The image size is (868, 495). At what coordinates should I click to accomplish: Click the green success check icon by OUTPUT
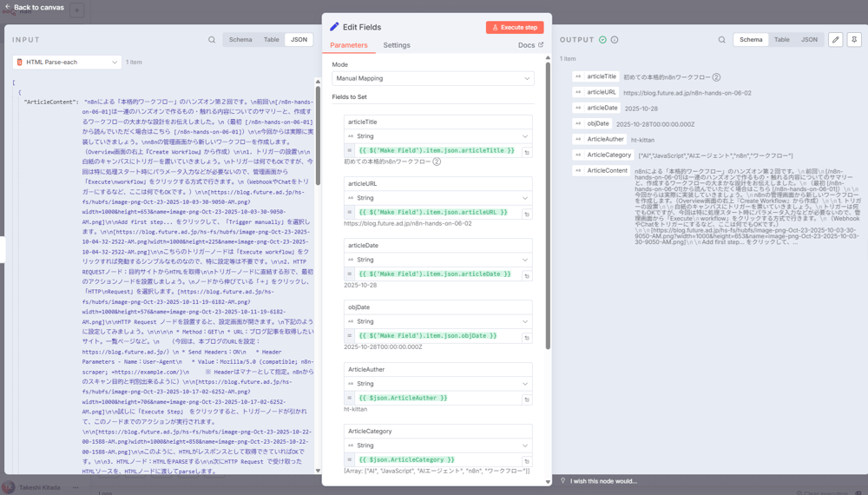point(602,40)
